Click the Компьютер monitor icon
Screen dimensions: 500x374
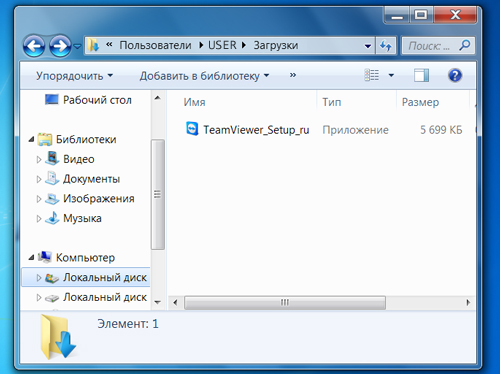pos(45,257)
